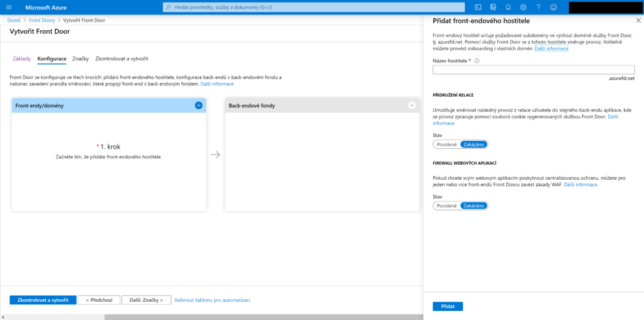Image resolution: width=644 pixels, height=320 pixels.
Task: Open Cloud Shell from the top bar
Action: pos(478,7)
